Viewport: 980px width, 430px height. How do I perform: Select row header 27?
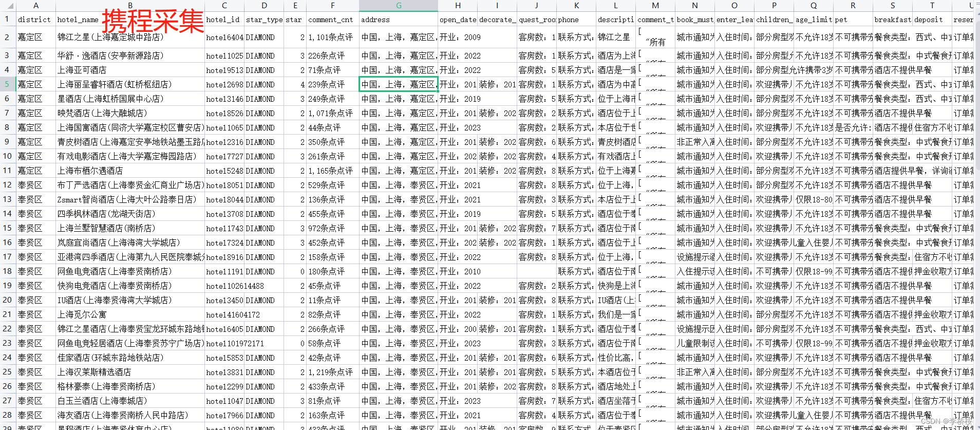pyautogui.click(x=8, y=401)
